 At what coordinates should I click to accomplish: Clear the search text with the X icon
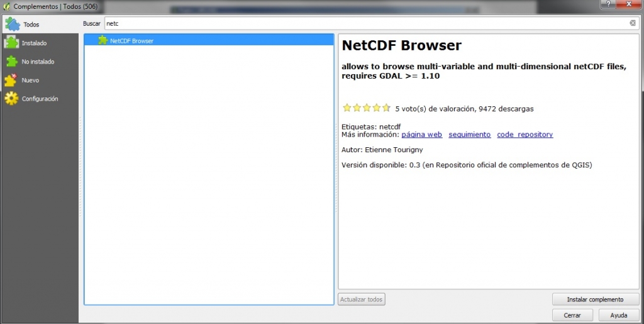(x=633, y=23)
